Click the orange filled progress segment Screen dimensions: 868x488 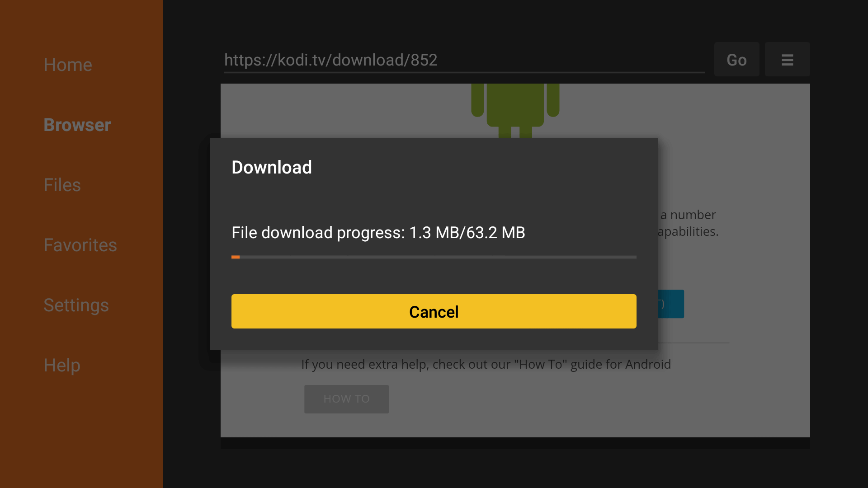pos(236,257)
